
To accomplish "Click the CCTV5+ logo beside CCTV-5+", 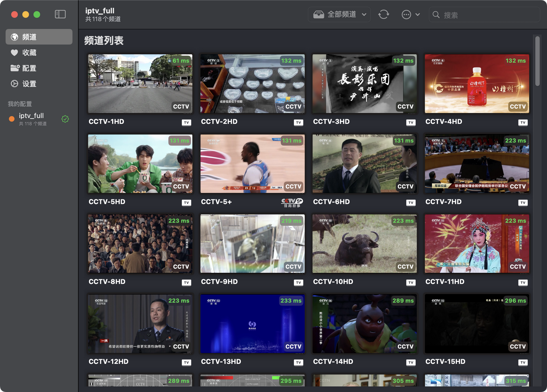I will point(292,203).
